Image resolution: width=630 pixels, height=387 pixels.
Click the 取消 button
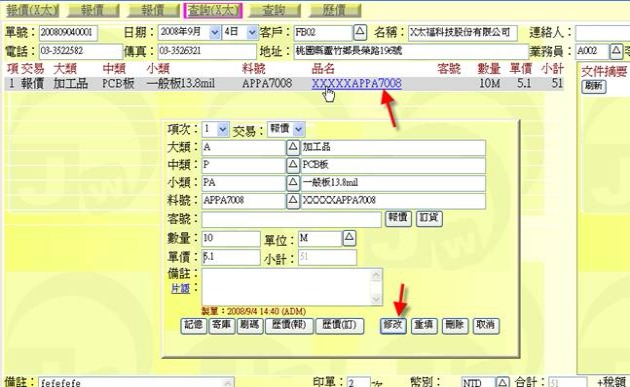coord(486,325)
